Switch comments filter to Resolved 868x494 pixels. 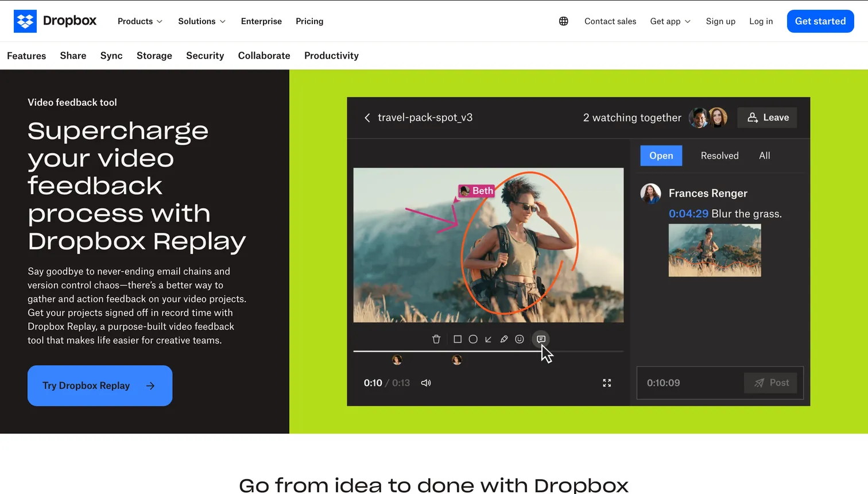pyautogui.click(x=719, y=155)
